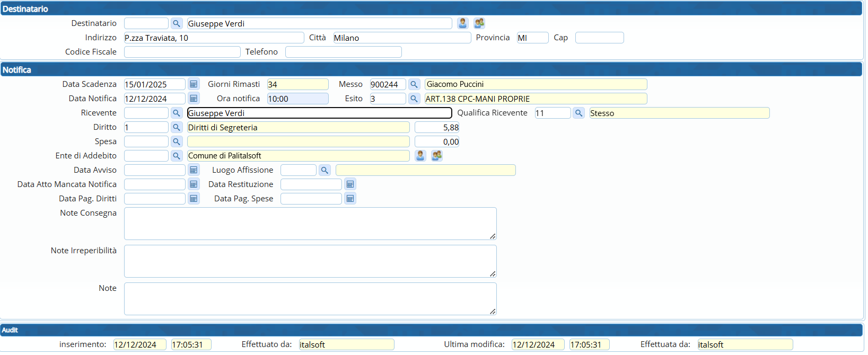Click Spesa lookup magnifier icon
Screen dimensions: 868x355
[177, 141]
